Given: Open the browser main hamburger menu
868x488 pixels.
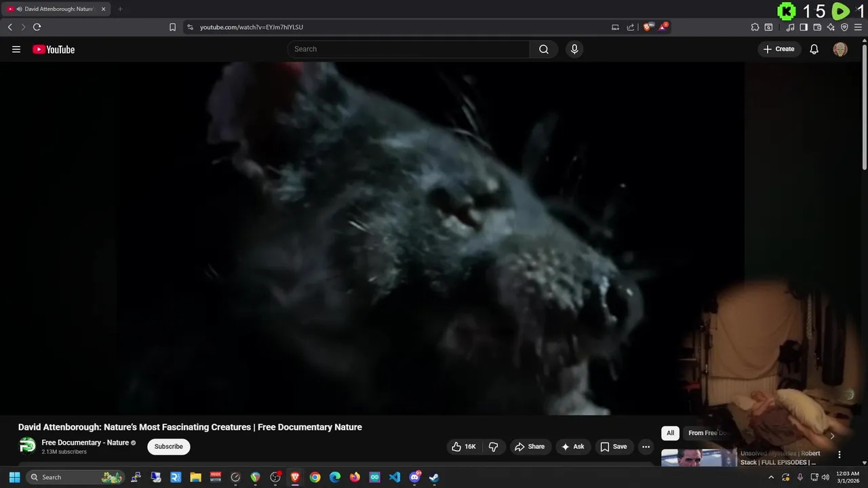Looking at the screenshot, I should [x=858, y=27].
